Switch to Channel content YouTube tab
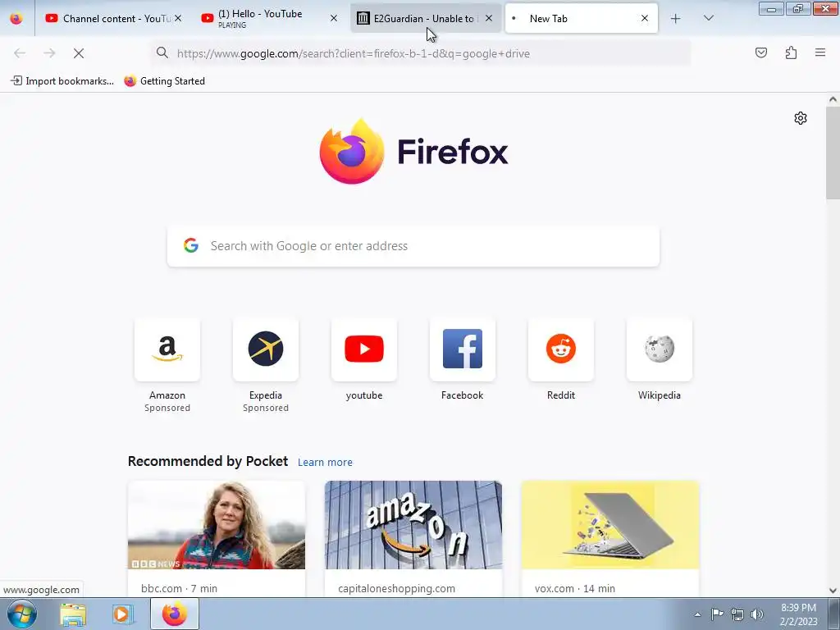This screenshot has height=630, width=840. coord(113,18)
